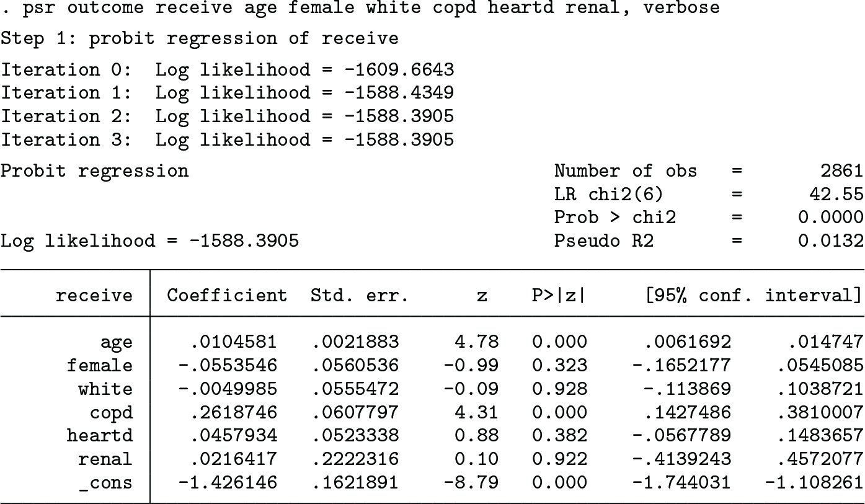Click Iteration 0 log likelihood line
The height and width of the screenshot is (504, 865).
click(227, 69)
